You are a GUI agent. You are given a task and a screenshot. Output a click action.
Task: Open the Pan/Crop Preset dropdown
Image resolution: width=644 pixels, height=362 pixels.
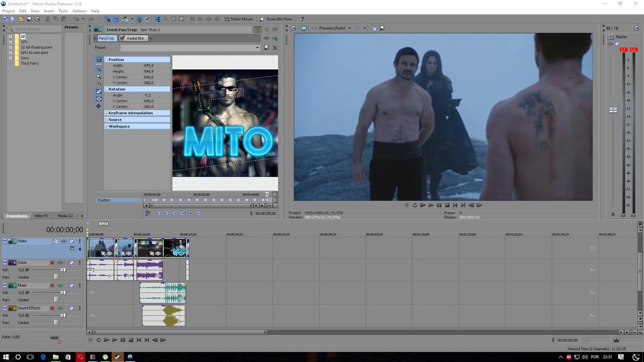259,48
